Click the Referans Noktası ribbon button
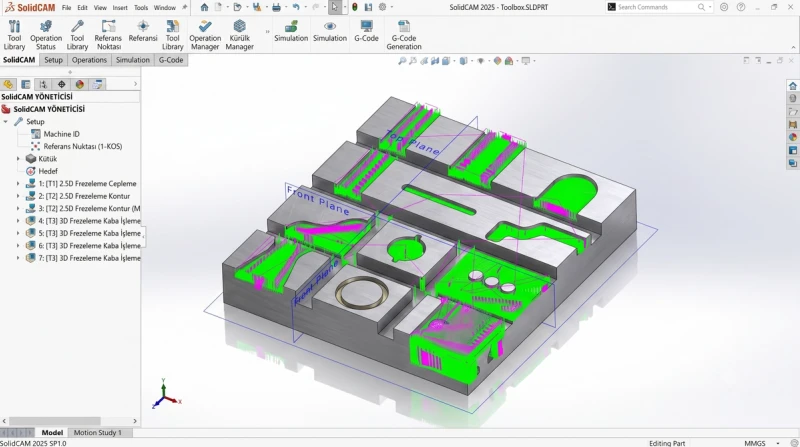 point(108,35)
